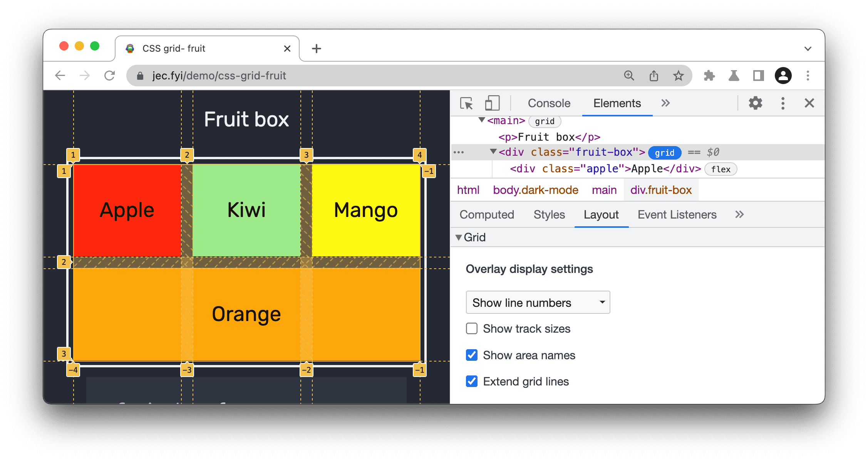Click the grid badge on fruit-box div
This screenshot has height=461, width=868.
tap(666, 152)
